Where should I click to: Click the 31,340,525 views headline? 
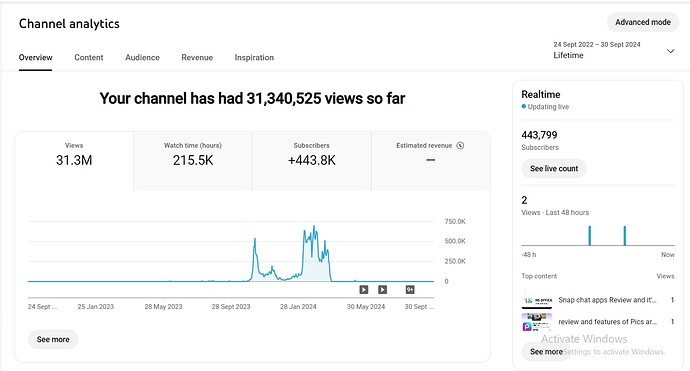[252, 98]
